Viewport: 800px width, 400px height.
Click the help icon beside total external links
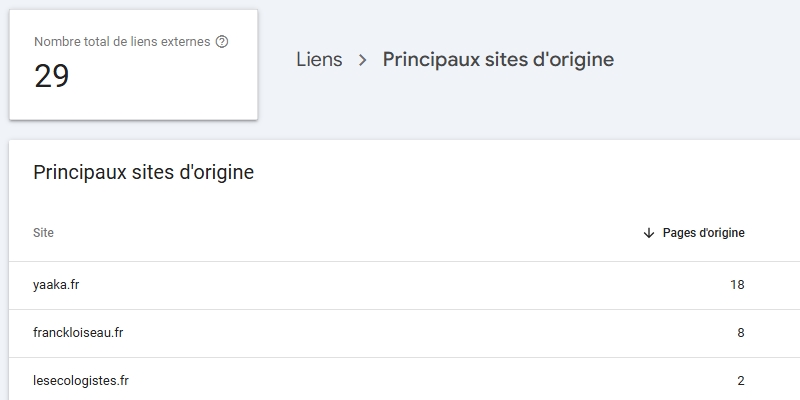(222, 42)
